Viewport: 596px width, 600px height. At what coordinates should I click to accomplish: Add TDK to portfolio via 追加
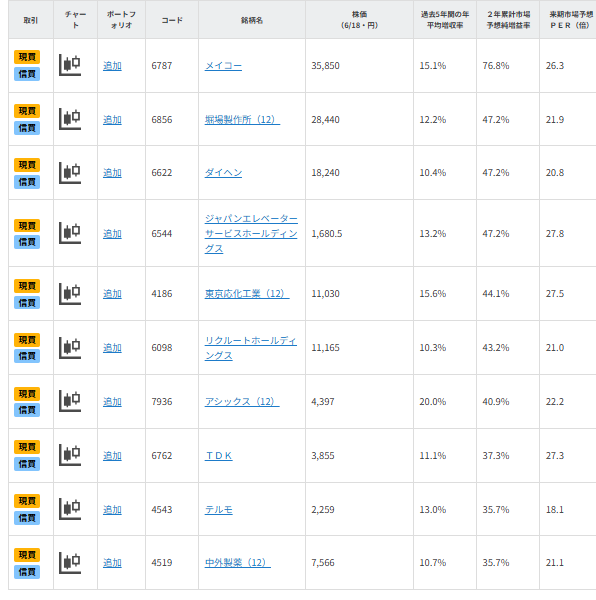point(112,456)
